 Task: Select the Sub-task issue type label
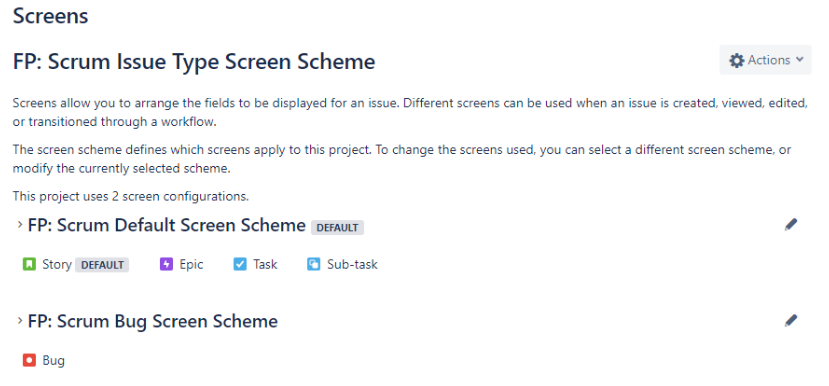(x=352, y=264)
